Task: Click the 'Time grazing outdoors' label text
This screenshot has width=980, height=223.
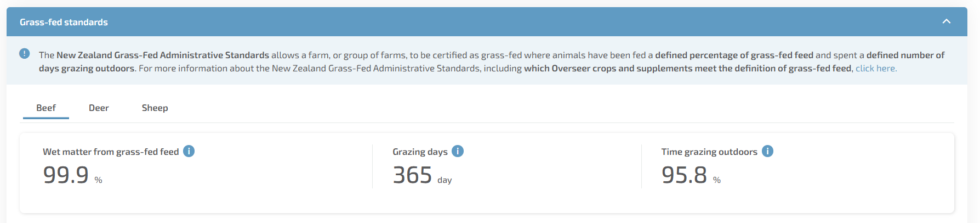Action: (709, 152)
